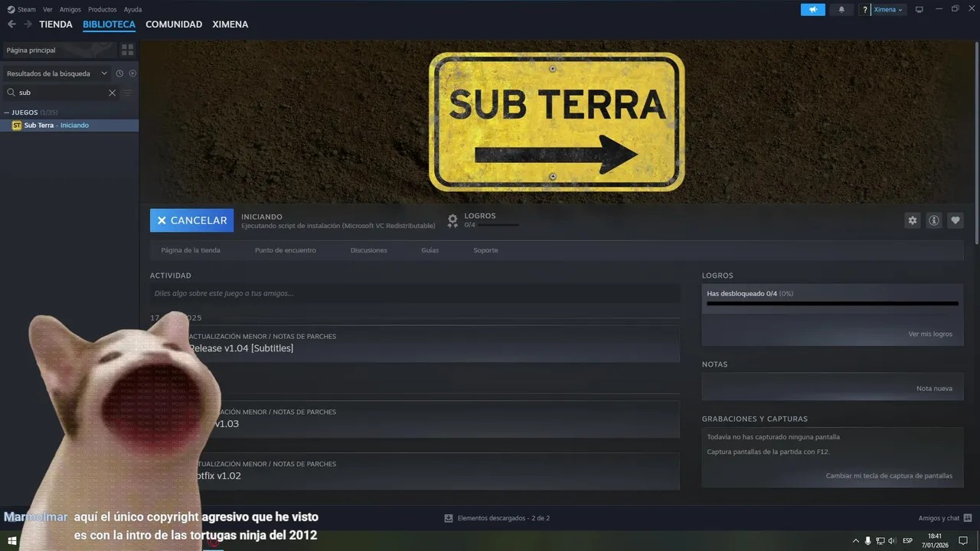Open the XIMENA profile tab
This screenshot has height=551, width=980.
tap(230, 24)
